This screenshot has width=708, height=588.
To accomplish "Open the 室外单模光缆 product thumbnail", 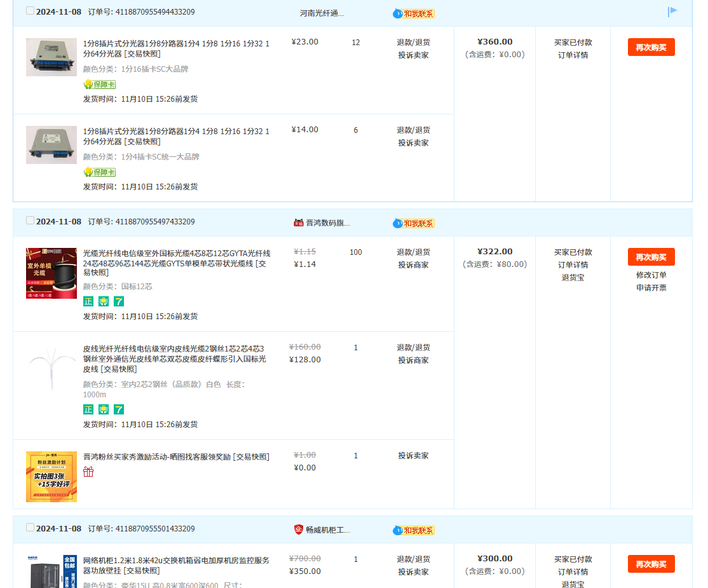I will click(51, 273).
